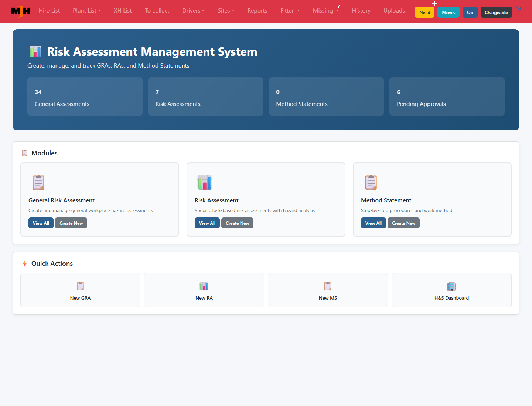
Task: Expand the Plant List dropdown
Action: coord(87,11)
